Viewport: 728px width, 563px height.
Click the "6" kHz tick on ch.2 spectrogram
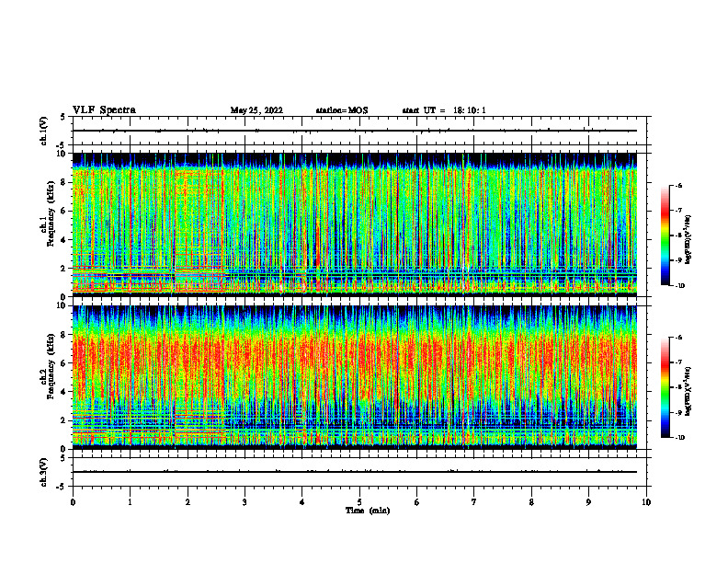pyautogui.click(x=64, y=363)
